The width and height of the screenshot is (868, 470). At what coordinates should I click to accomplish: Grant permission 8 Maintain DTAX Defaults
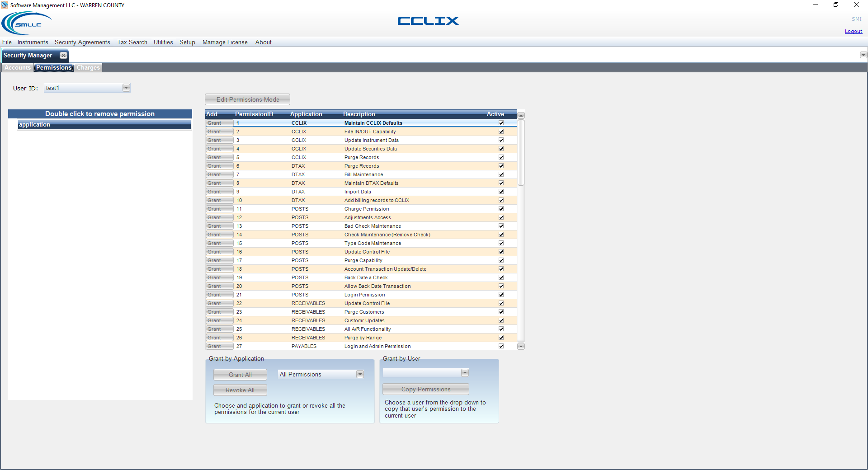click(x=220, y=183)
